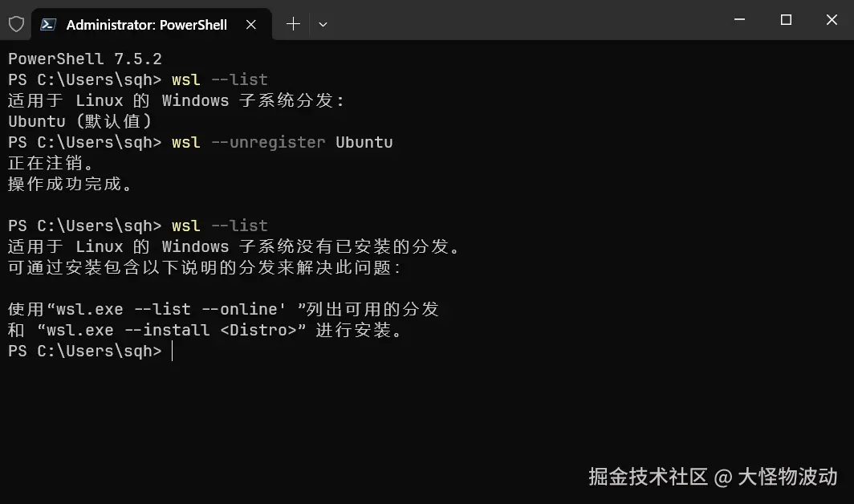854x504 pixels.
Task: Select the Administrator: PowerShell tab title
Action: coord(146,24)
